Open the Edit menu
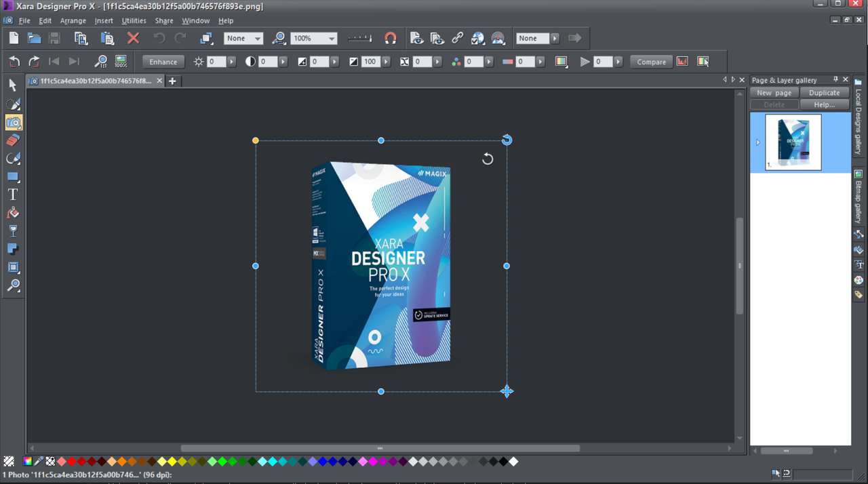The width and height of the screenshot is (868, 484). tap(45, 21)
